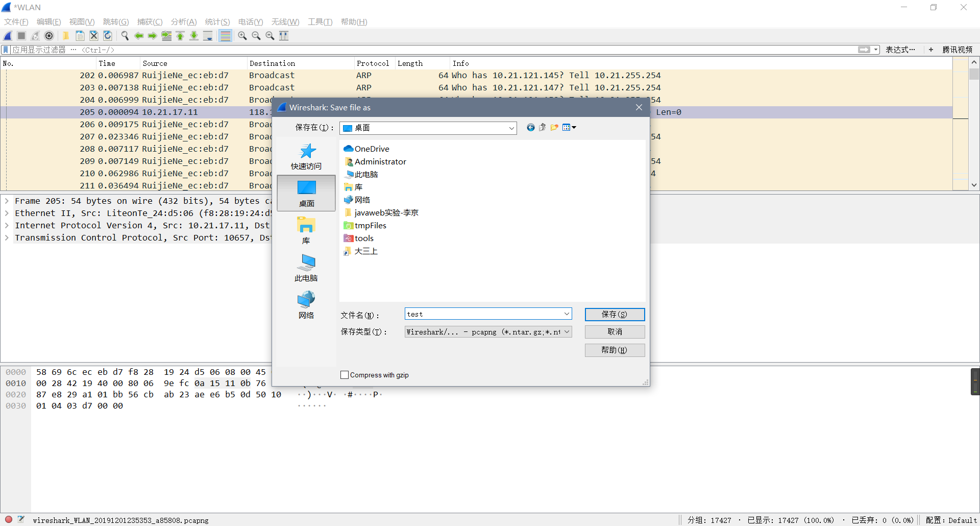The width and height of the screenshot is (980, 526).
Task: Select 库 in the places sidebar
Action: click(x=306, y=231)
